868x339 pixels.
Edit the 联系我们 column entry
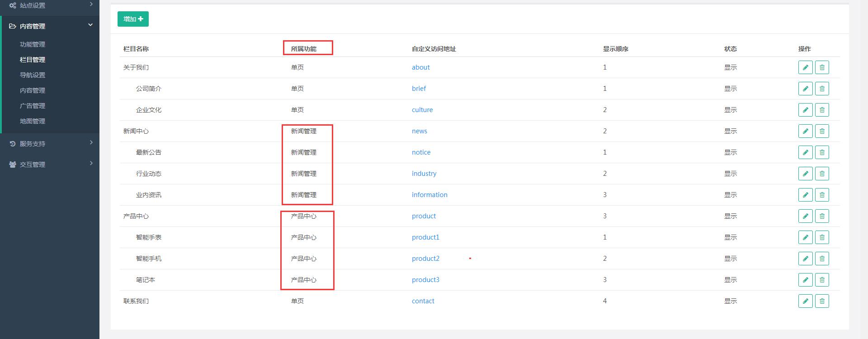pyautogui.click(x=805, y=301)
